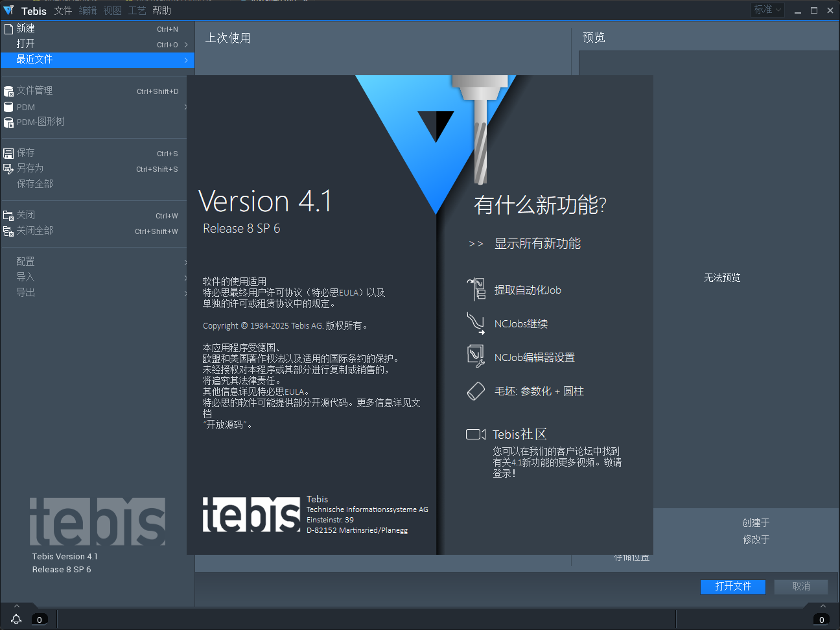Expand the 导入 submenu arrow

(x=185, y=278)
